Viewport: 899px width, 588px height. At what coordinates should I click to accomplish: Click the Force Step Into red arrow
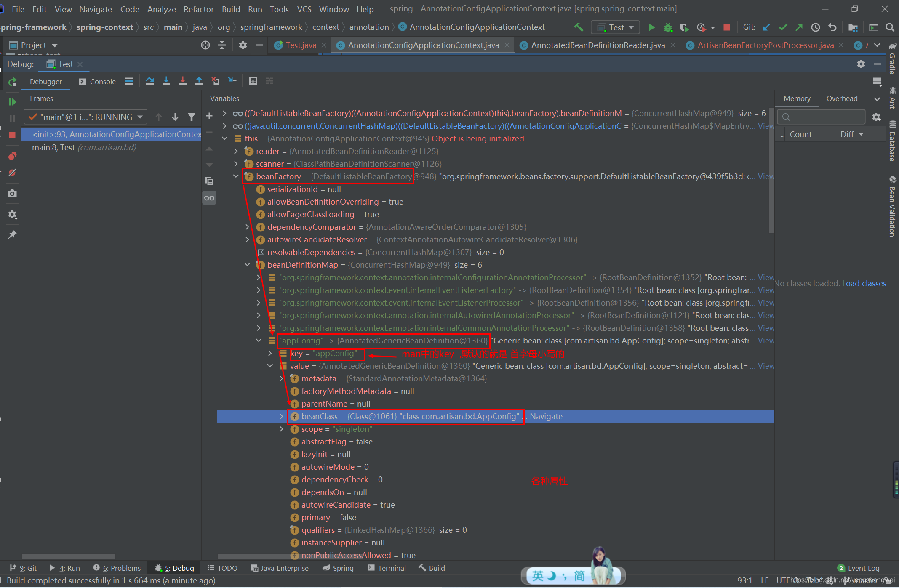point(182,81)
